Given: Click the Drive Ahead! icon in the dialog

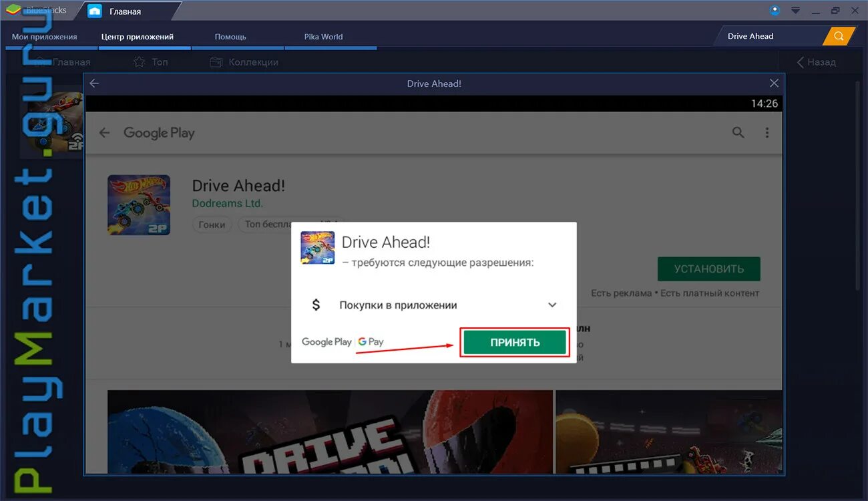Looking at the screenshot, I should (x=318, y=248).
